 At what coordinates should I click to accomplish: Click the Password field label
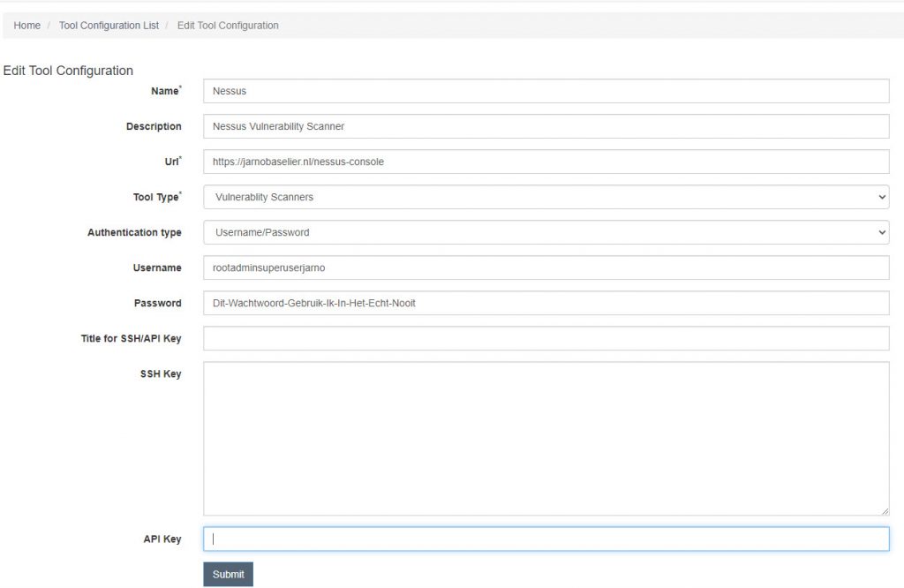tap(158, 303)
